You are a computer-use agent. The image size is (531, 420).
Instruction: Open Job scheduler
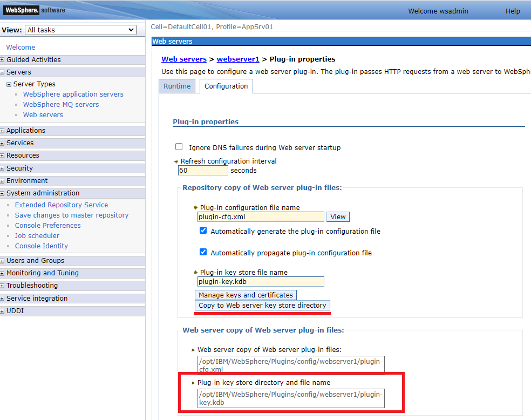(37, 236)
